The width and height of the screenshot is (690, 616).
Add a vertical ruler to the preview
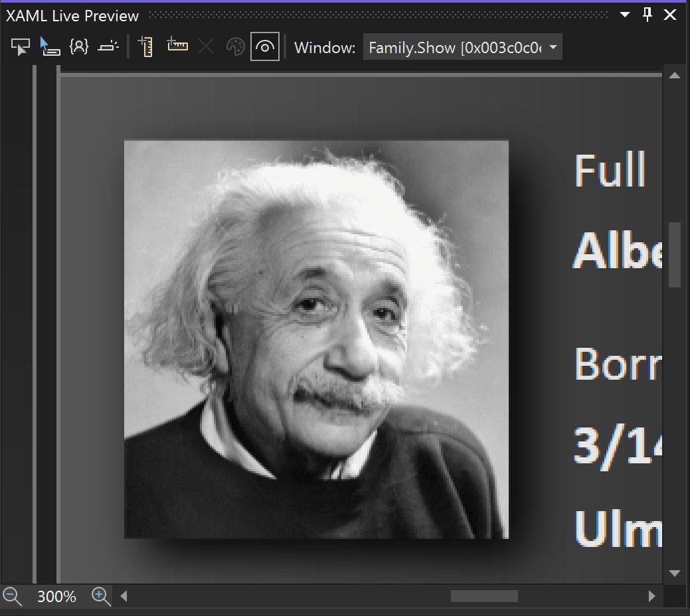144,46
